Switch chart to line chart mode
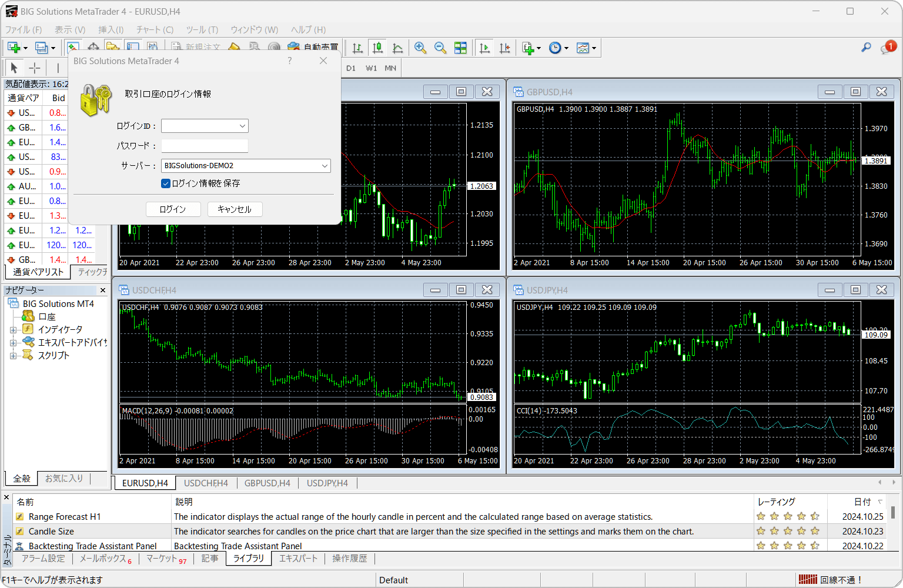The width and height of the screenshot is (903, 588). click(x=398, y=48)
